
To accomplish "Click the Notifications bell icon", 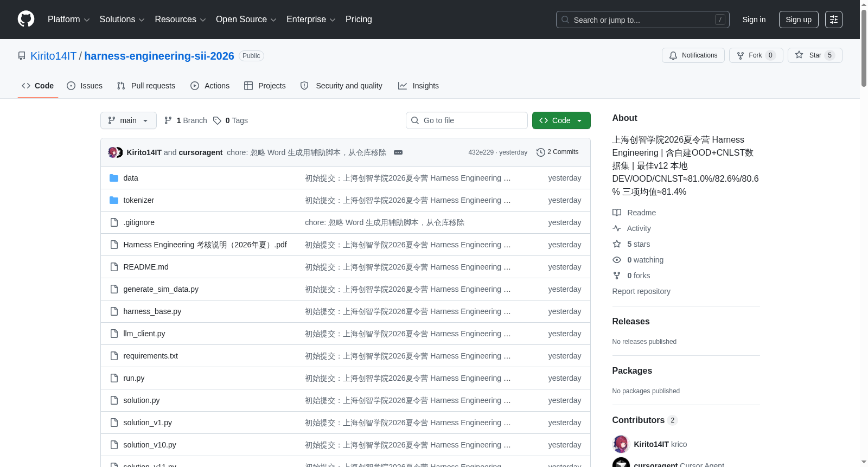I will (x=673, y=55).
